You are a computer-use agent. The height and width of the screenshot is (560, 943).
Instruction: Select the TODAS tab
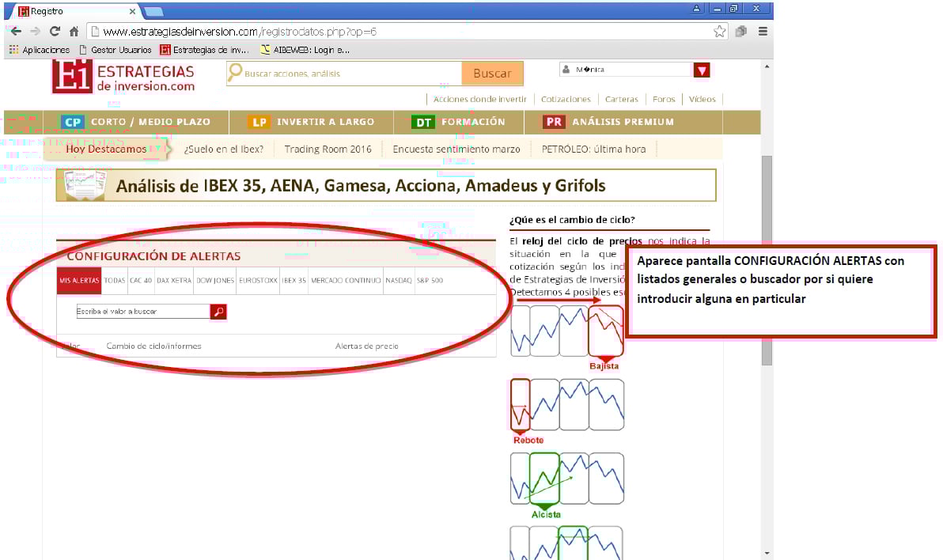point(114,281)
